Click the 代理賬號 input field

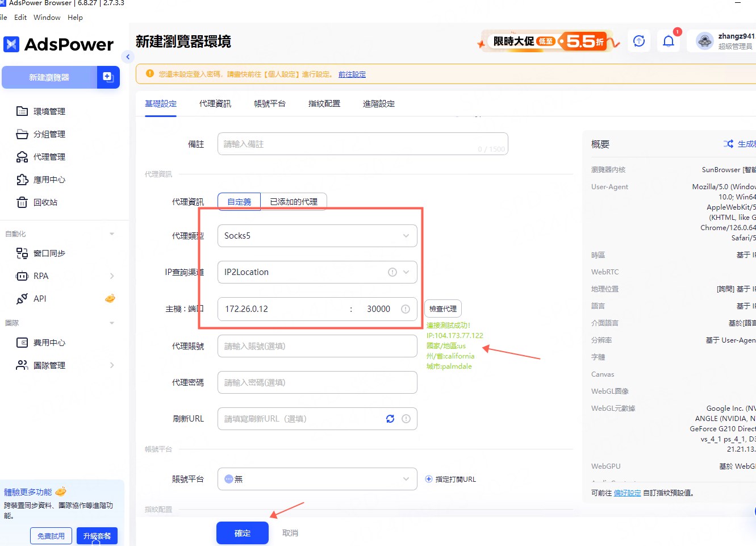318,346
